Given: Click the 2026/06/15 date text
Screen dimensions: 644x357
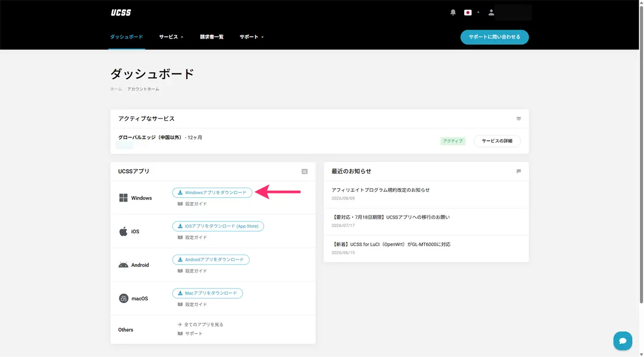Looking at the screenshot, I should (343, 252).
